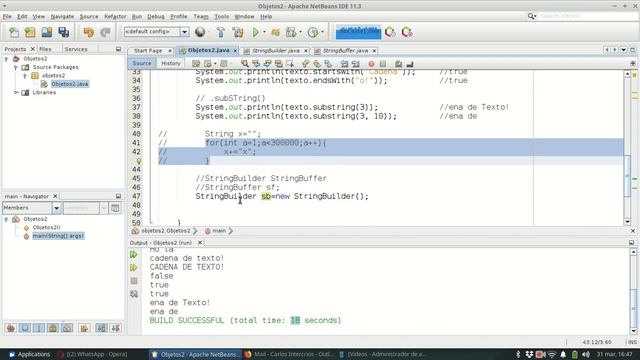
Task: Open the Run Project dropdown arrow
Action: coord(264,32)
